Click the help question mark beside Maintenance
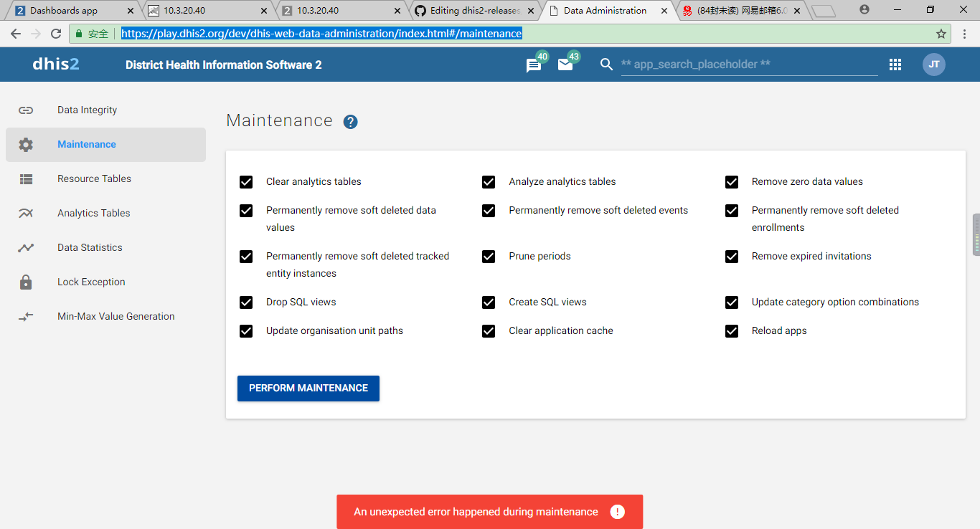The image size is (980, 529). coord(350,122)
